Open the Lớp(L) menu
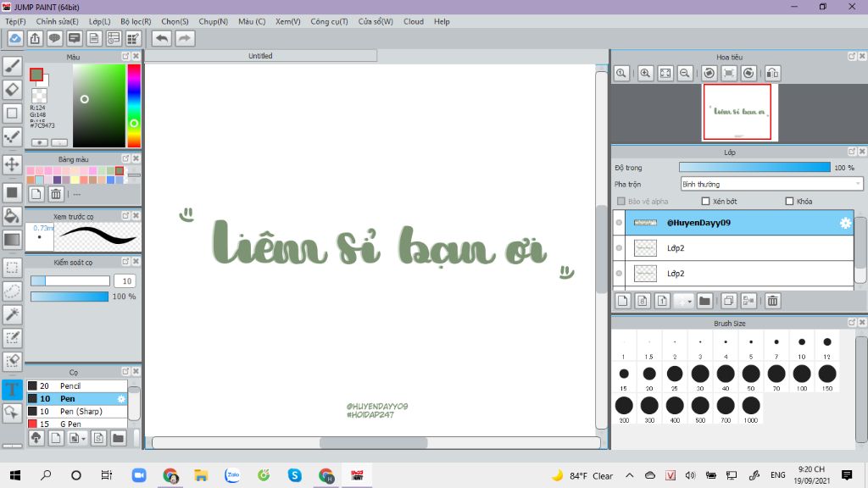This screenshot has width=868, height=488. 100,21
